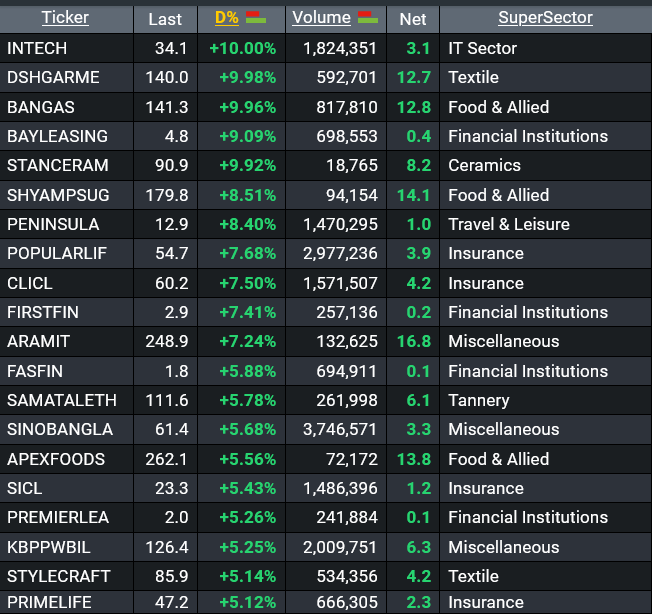652x614 pixels.
Task: Click the BANGAS ticker symbol
Action: (40, 107)
